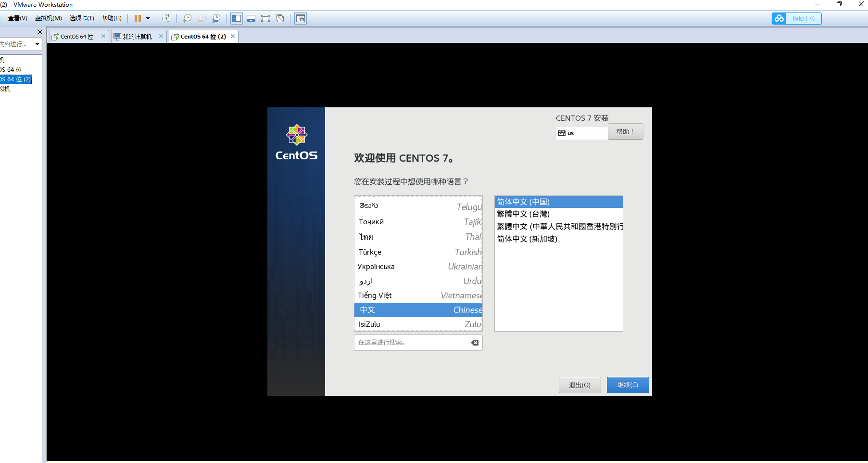
Task: Click the CentOS logo in installer sidebar
Action: tap(297, 142)
